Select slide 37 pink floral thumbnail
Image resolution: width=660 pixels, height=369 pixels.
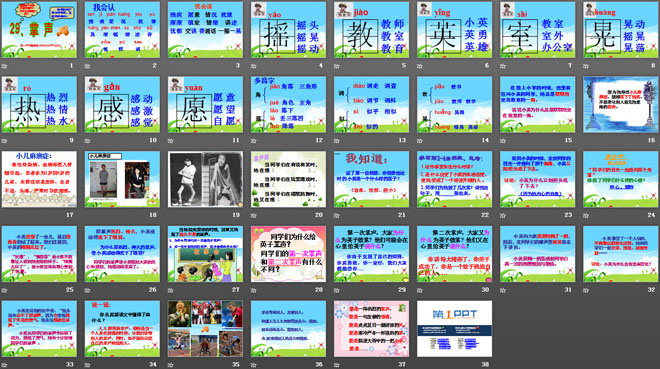tap(372, 329)
